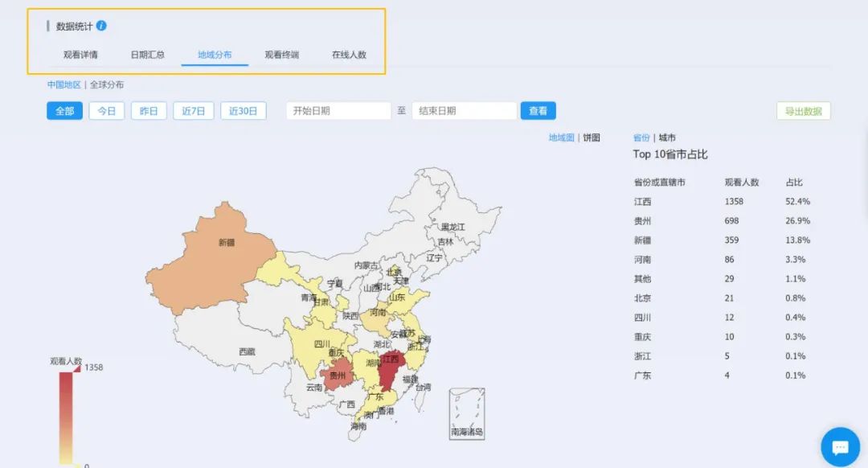Viewport: 868px width, 468px height.
Task: Select the 全部 date filter
Action: [64, 111]
